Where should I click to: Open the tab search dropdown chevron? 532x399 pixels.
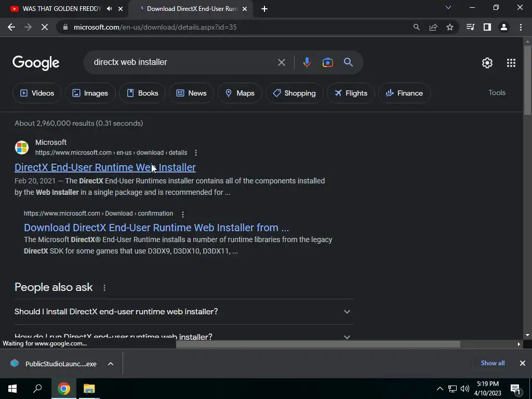coord(448,7)
